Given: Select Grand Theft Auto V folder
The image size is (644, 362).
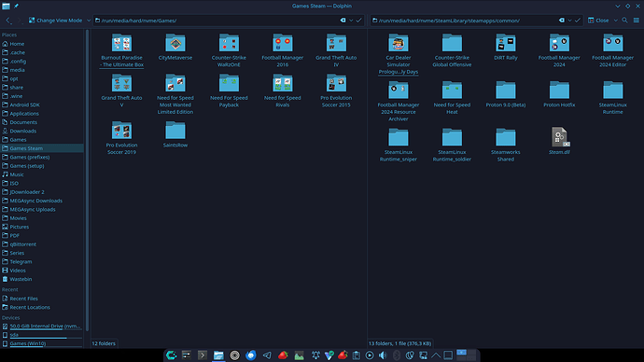Looking at the screenshot, I should 121,90.
